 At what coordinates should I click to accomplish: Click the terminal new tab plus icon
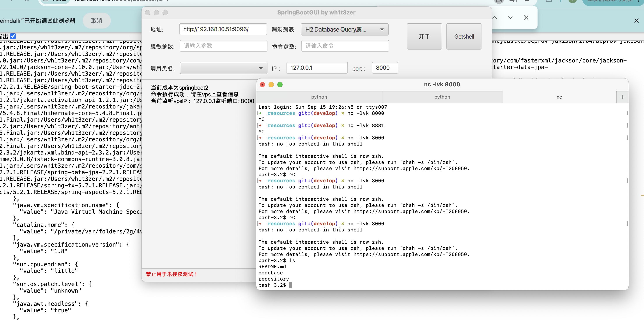622,97
